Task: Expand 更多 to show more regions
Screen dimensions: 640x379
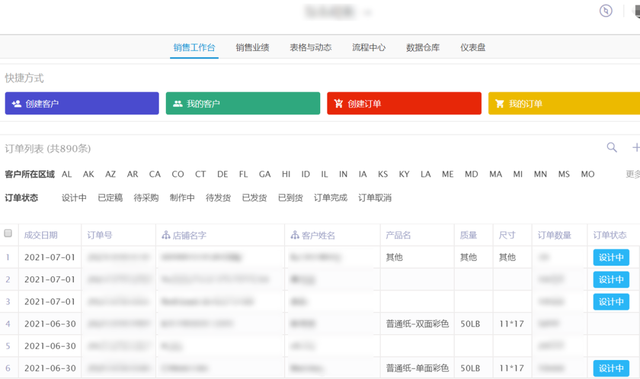Action: (x=633, y=174)
